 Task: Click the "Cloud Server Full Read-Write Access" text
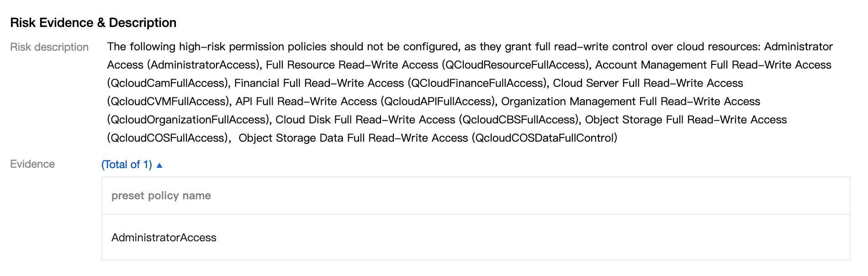648,83
